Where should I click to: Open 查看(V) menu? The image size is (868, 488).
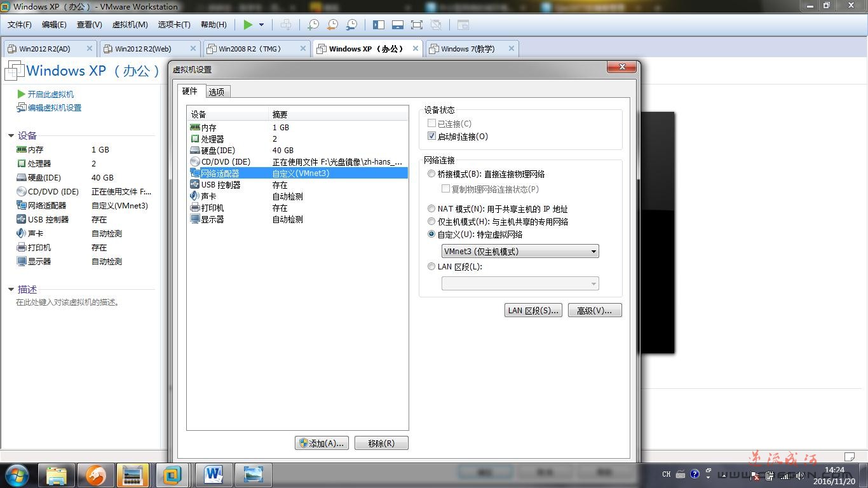point(90,25)
